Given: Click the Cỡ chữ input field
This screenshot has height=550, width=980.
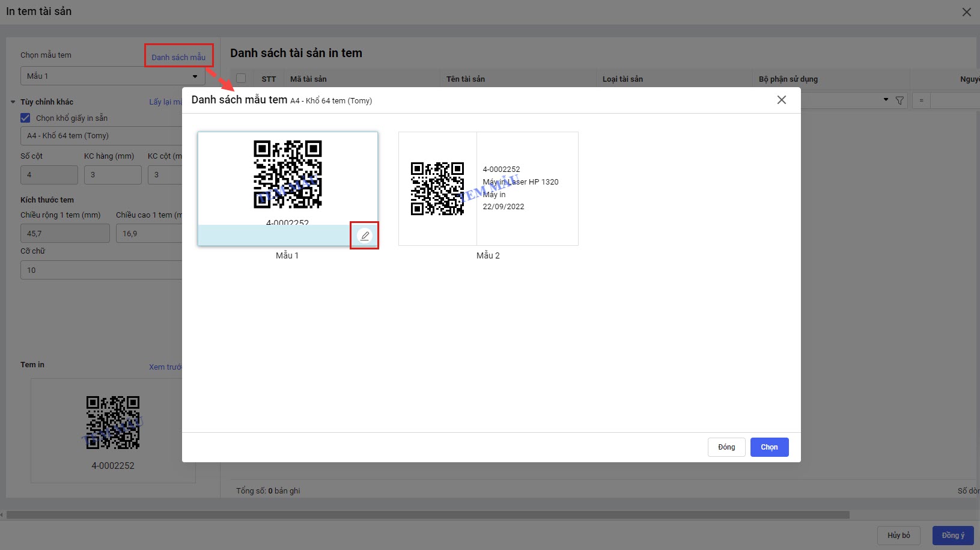Looking at the screenshot, I should [102, 270].
